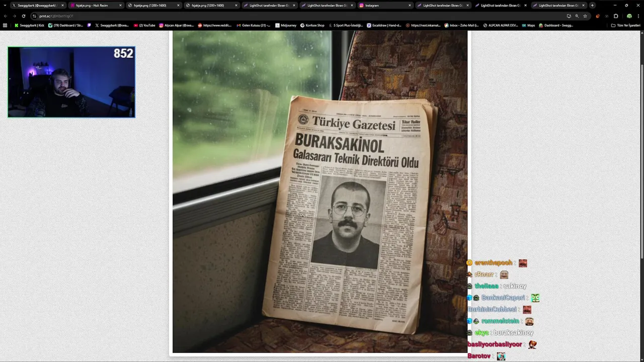The height and width of the screenshot is (362, 644).
Task: Open Tüm Yer İşaretleri bookmarks folder
Action: [625, 25]
